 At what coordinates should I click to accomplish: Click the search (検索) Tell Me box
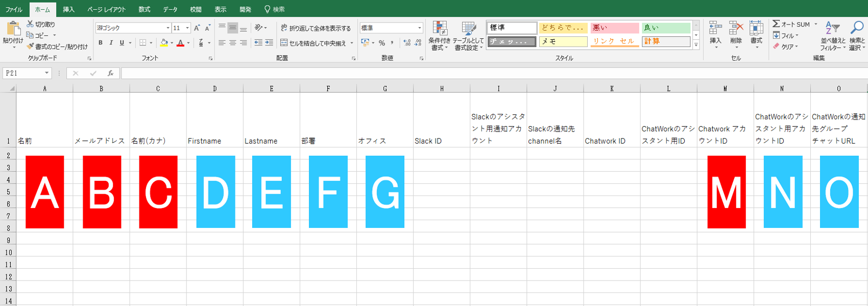275,9
